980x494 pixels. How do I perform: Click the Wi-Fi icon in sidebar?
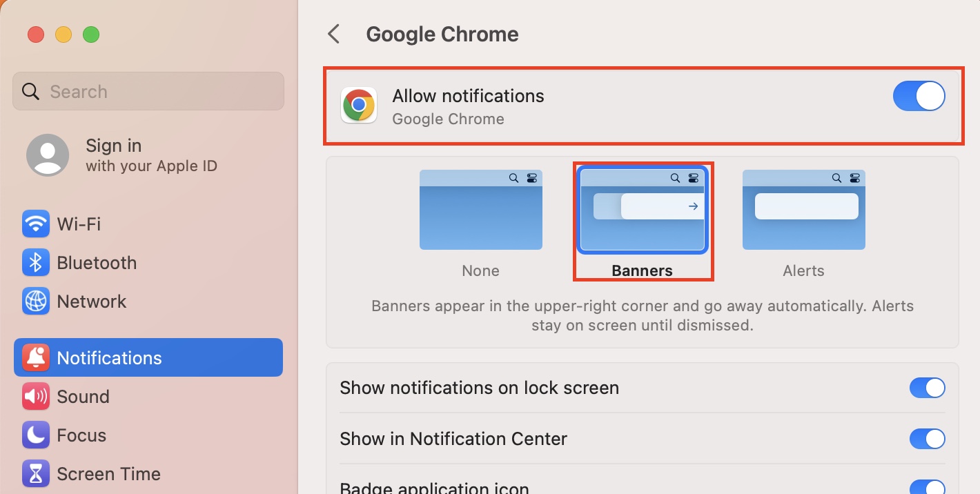pyautogui.click(x=35, y=224)
